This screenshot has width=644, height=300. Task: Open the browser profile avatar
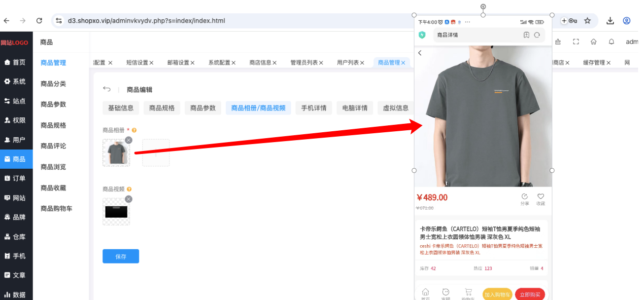[627, 21]
